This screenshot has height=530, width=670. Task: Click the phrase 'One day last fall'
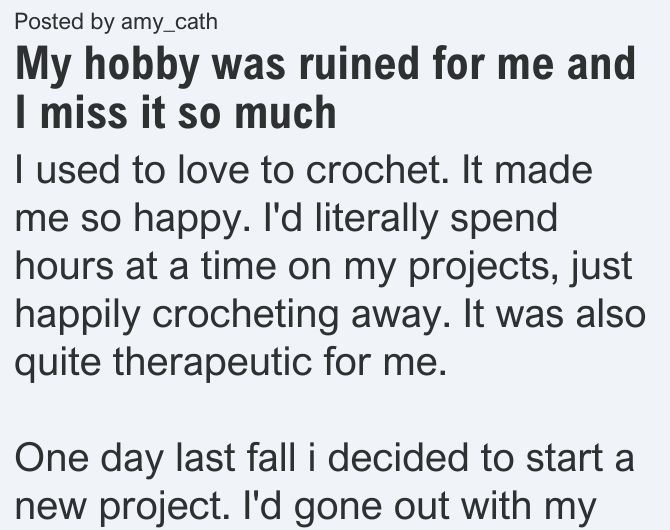[x=155, y=459]
